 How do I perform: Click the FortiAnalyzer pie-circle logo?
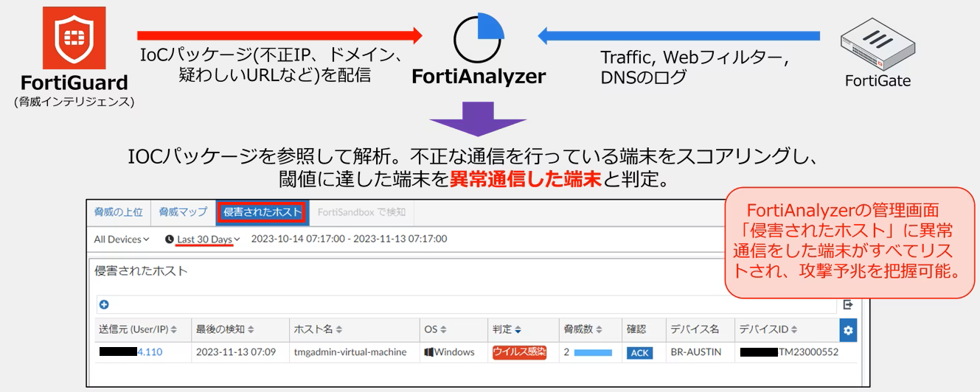(x=479, y=38)
